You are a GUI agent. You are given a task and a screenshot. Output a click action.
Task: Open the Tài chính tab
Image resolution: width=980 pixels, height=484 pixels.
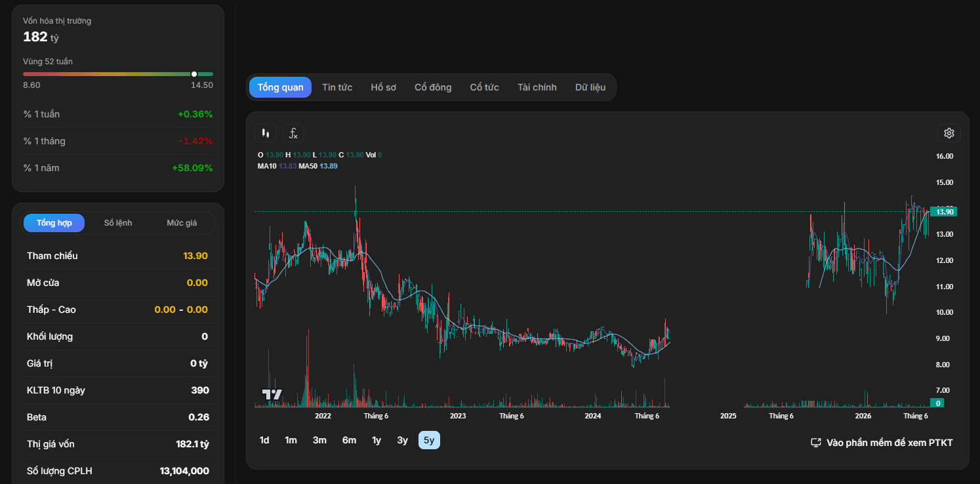coord(537,87)
